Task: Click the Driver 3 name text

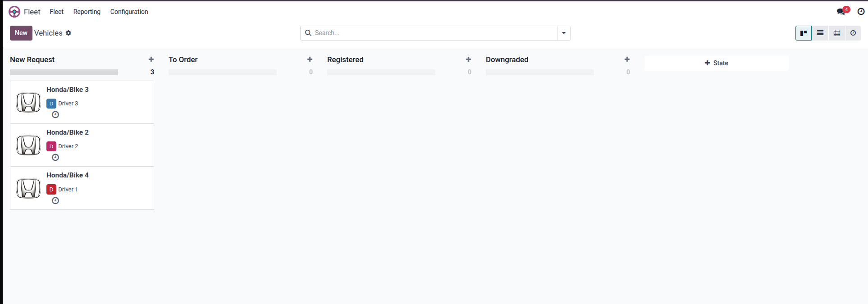Action: point(68,104)
